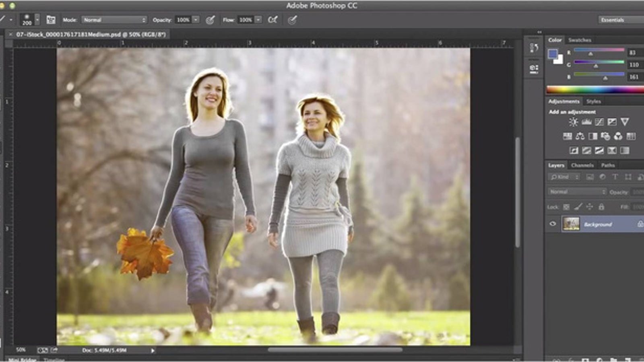This screenshot has height=362, width=644.
Task: Add a Color Lookup adjustment layer
Action: pos(631,136)
